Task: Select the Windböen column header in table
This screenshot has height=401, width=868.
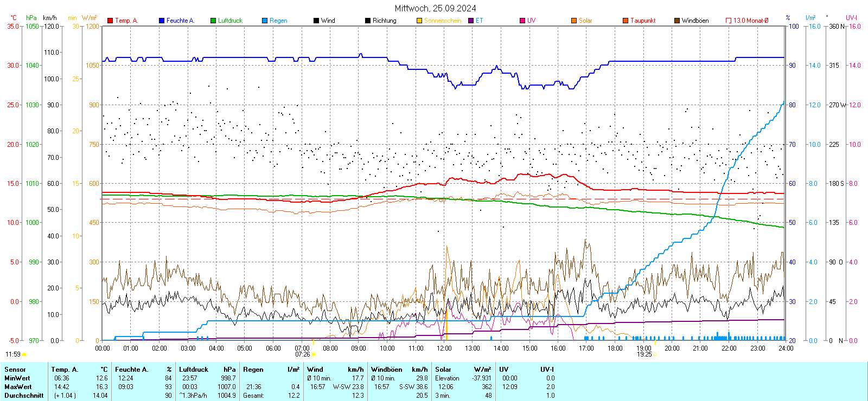Action: click(387, 370)
